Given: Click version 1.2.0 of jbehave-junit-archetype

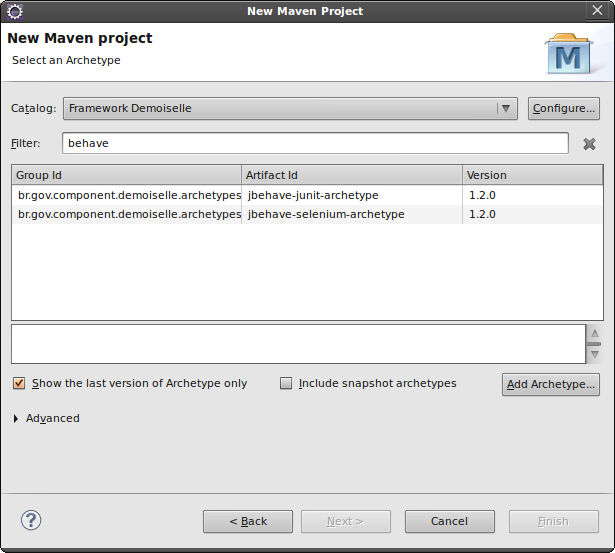Looking at the screenshot, I should [482, 195].
